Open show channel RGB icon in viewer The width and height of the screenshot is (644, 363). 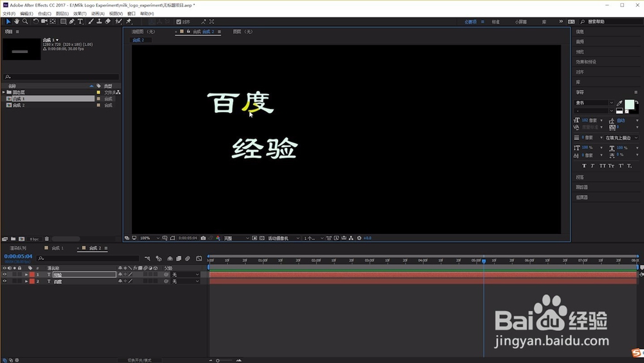click(x=218, y=238)
